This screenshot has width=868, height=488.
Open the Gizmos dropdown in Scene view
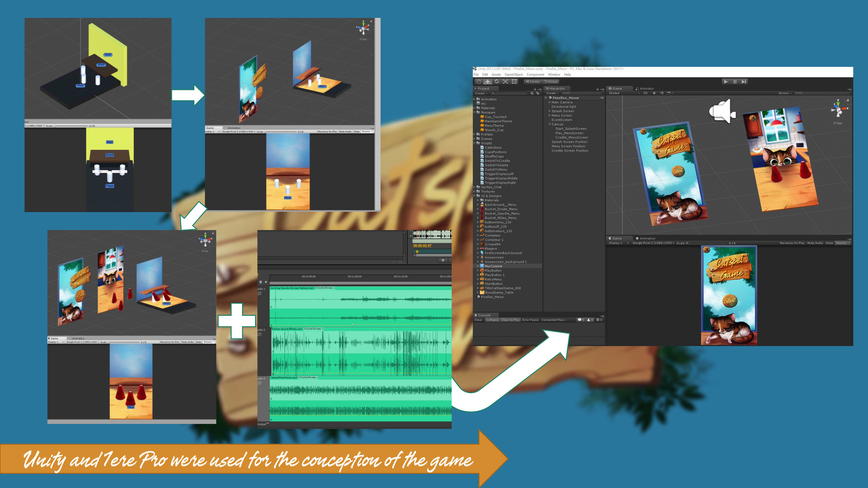coord(784,93)
